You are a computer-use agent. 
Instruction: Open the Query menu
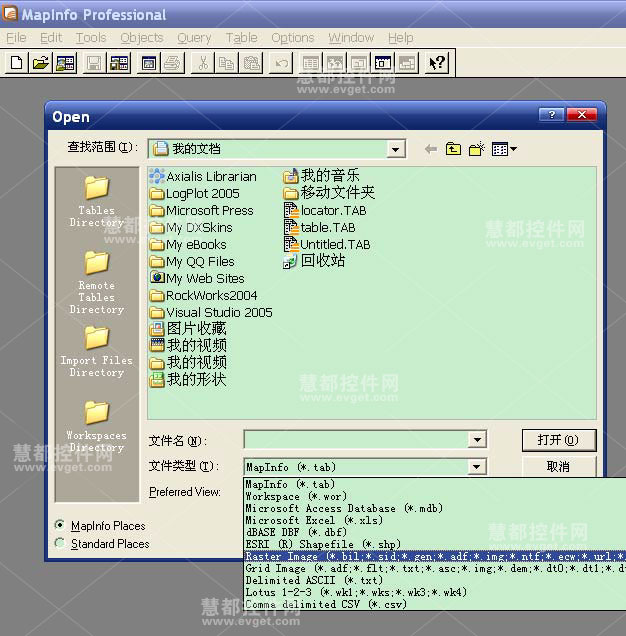[x=194, y=38]
